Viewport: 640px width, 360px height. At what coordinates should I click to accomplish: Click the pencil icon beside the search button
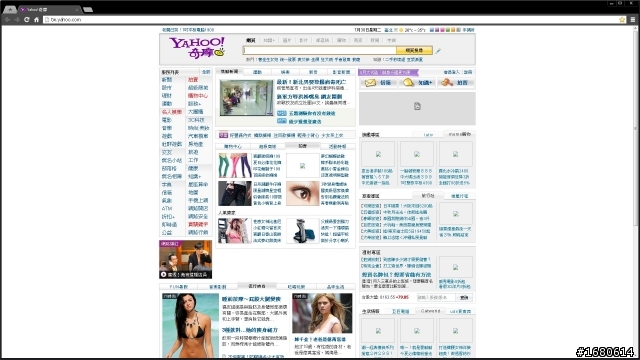(438, 51)
